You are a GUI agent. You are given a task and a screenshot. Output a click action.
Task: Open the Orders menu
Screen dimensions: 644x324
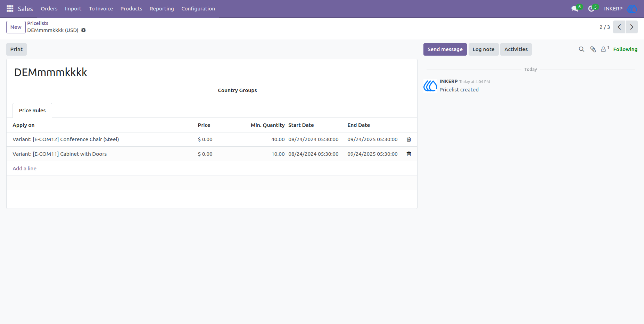49,9
